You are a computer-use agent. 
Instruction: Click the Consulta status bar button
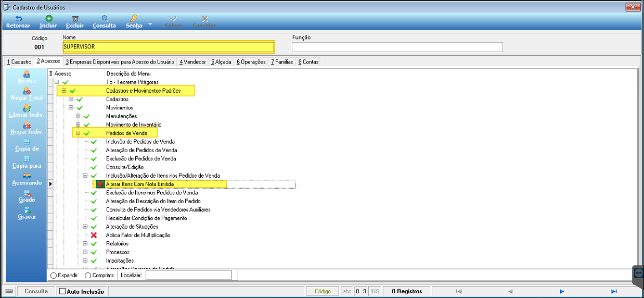pyautogui.click(x=36, y=291)
